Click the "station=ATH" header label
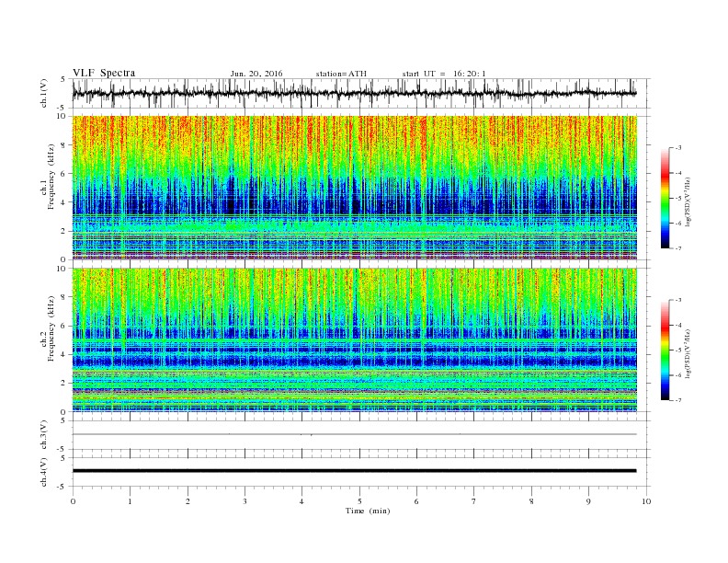This screenshot has height=563, width=728. point(341,74)
